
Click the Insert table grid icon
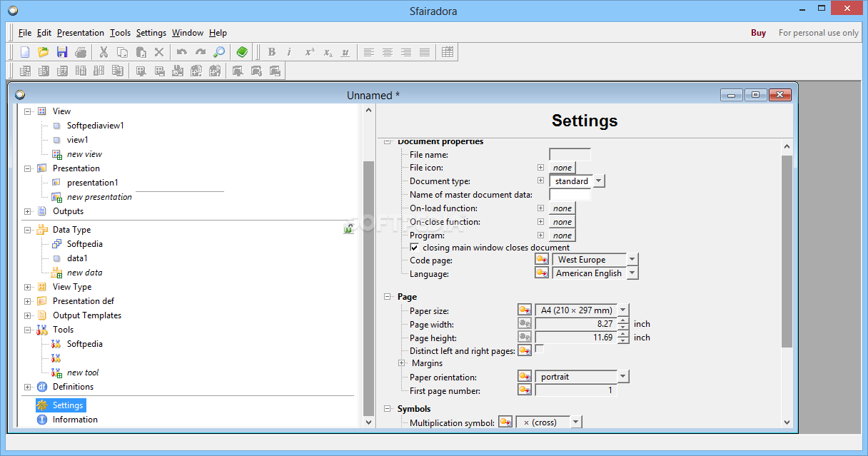(x=448, y=52)
